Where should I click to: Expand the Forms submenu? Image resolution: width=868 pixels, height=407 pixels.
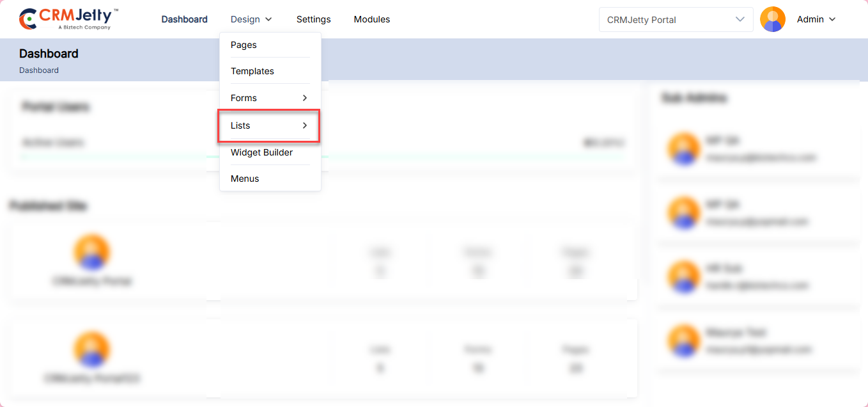click(244, 98)
